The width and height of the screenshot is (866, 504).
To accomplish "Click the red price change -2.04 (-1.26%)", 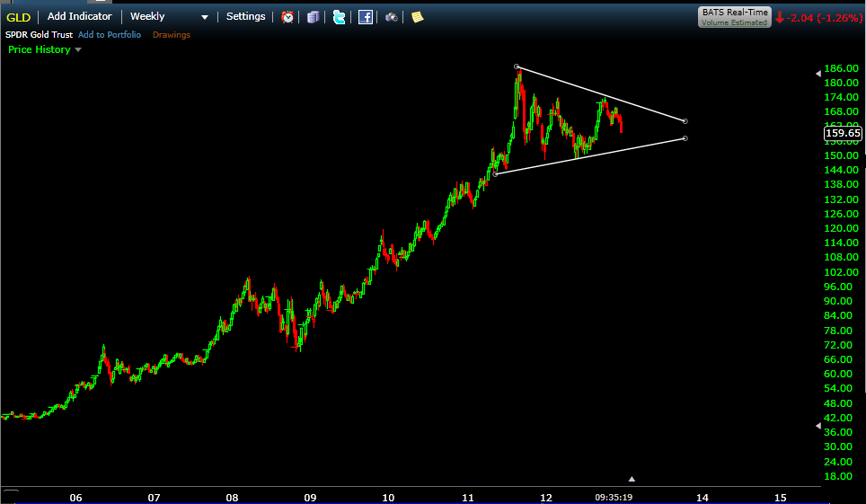I will [818, 18].
